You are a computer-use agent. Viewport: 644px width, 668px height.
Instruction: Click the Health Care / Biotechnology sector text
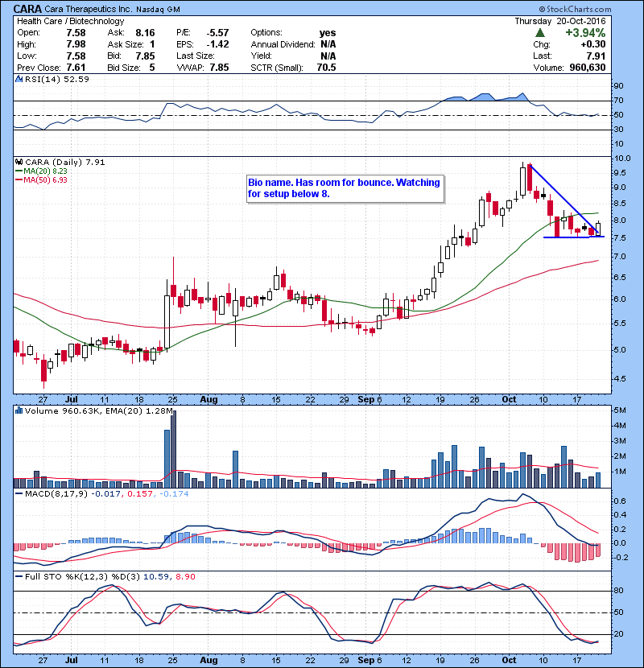(70, 21)
